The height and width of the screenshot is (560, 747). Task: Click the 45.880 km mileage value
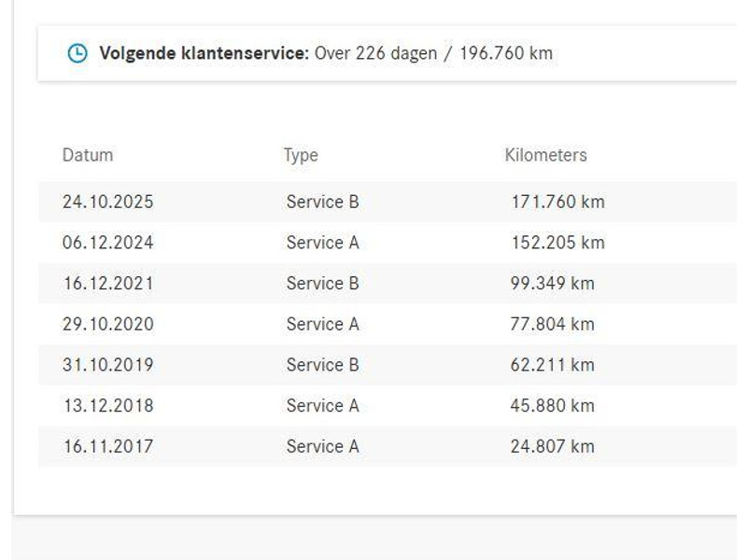click(x=552, y=405)
